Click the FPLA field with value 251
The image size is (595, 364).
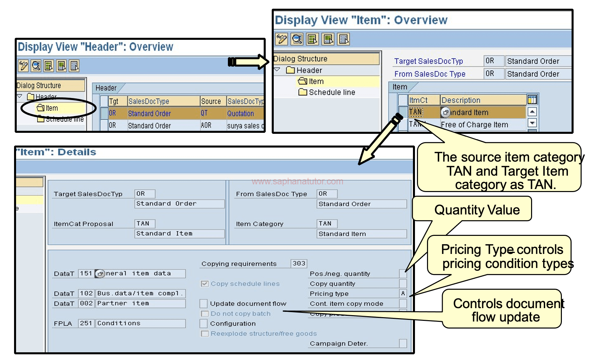(x=86, y=323)
